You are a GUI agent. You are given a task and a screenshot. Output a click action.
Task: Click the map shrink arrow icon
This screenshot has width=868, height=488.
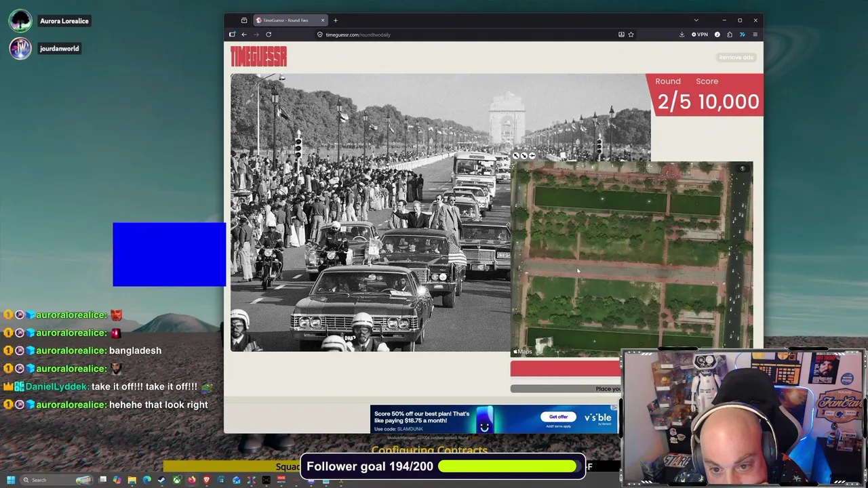pyautogui.click(x=524, y=156)
